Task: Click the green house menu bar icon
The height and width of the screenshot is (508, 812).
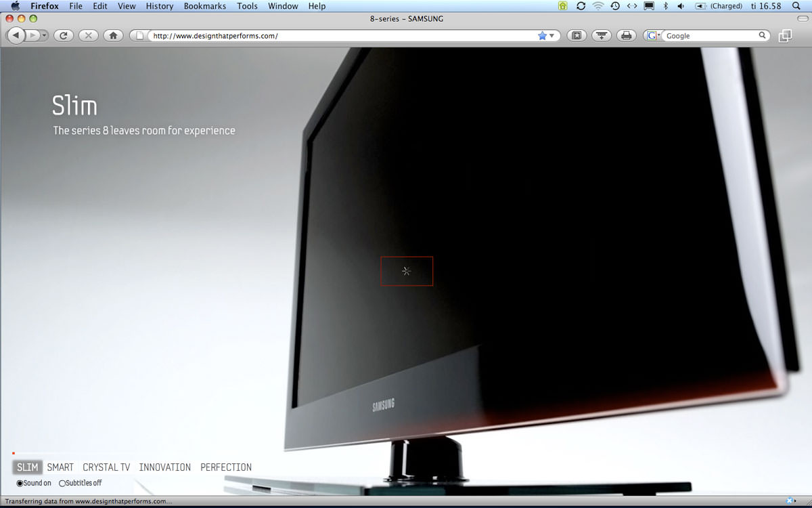Action: [563, 6]
